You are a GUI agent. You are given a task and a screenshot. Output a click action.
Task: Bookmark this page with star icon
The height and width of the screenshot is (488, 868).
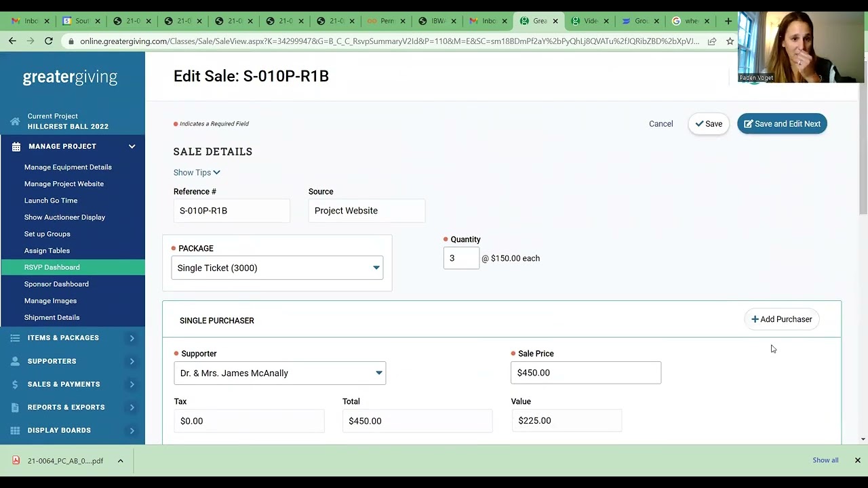(730, 41)
